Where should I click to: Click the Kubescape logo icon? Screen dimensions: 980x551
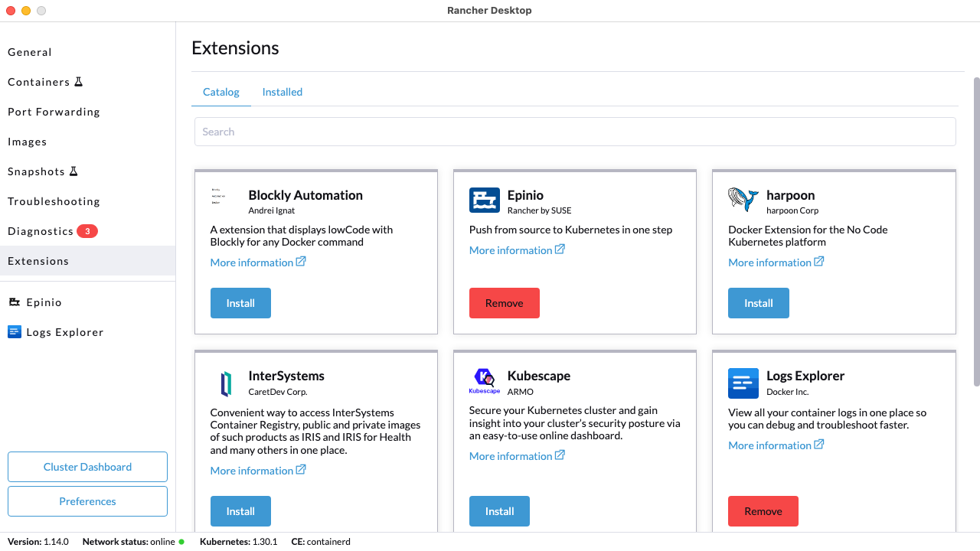484,381
